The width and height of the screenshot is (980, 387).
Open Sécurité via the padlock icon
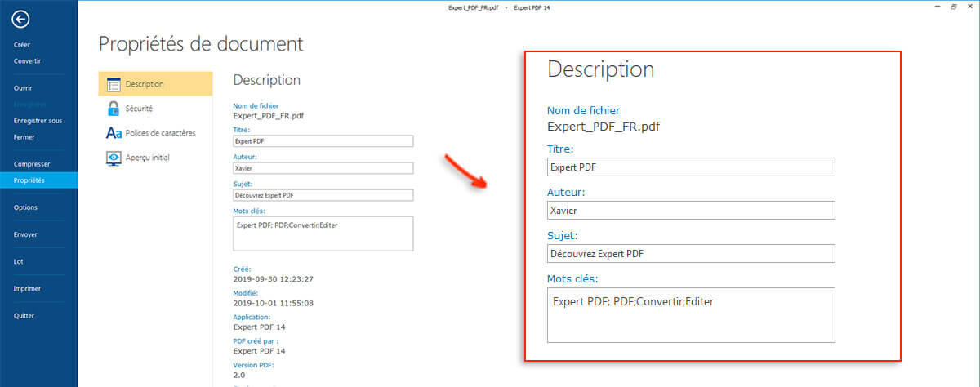tap(114, 109)
